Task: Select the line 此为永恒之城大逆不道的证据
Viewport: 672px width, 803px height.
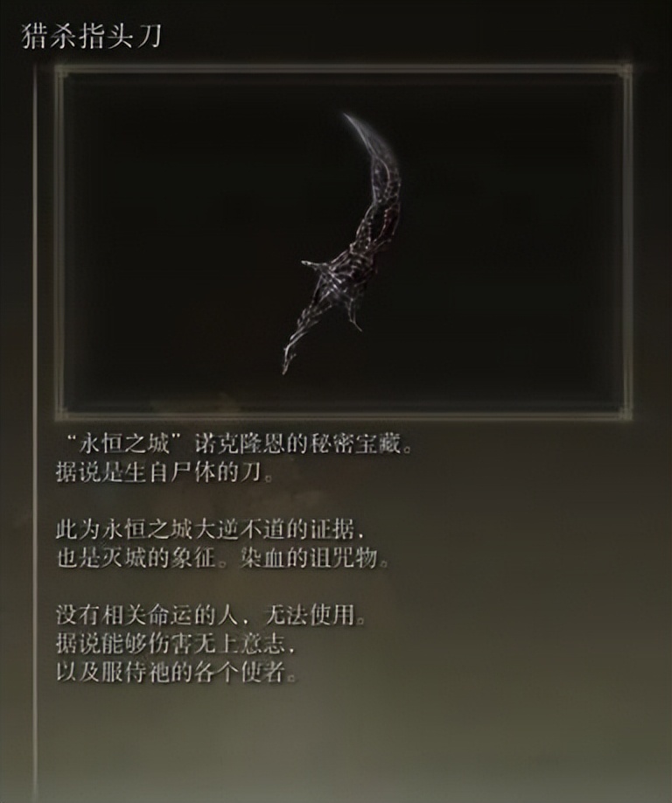Action: (x=212, y=530)
